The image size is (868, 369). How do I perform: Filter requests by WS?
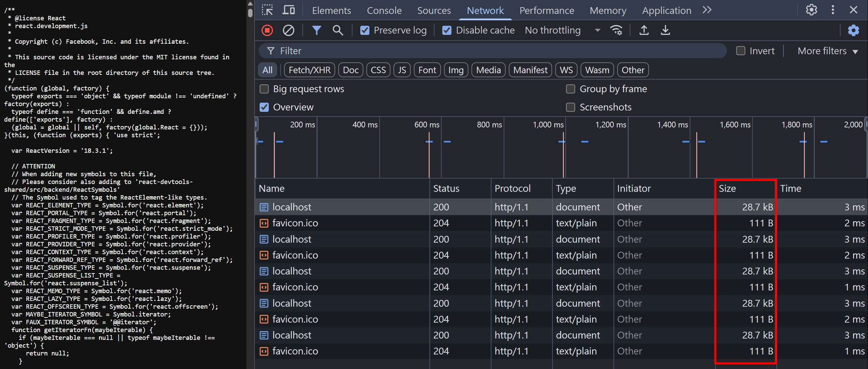[x=566, y=70]
